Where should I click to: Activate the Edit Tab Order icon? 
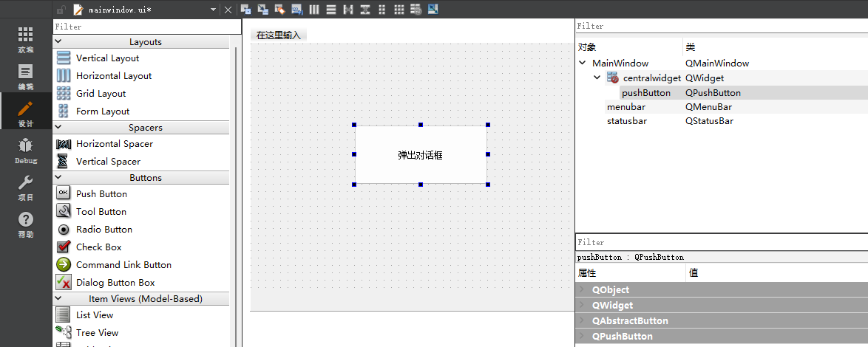point(297,10)
